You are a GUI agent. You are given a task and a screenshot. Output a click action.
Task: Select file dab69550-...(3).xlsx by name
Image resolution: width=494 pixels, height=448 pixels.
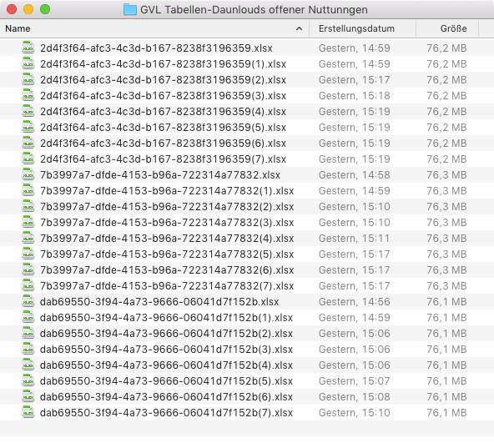point(166,349)
